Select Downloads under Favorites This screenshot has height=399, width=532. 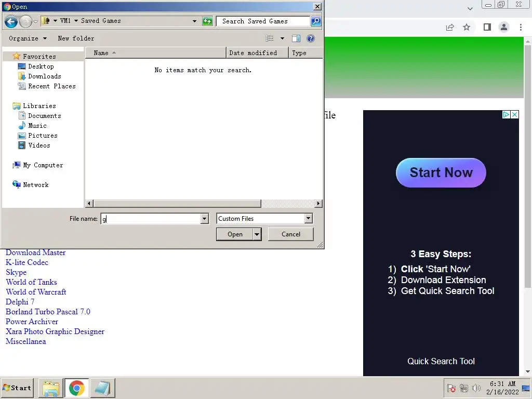(x=45, y=76)
